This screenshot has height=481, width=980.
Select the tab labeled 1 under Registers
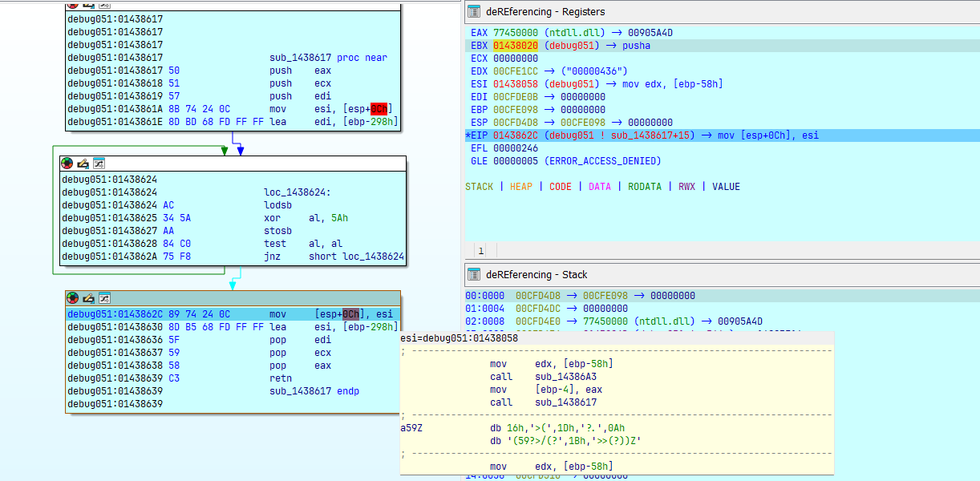pos(481,251)
